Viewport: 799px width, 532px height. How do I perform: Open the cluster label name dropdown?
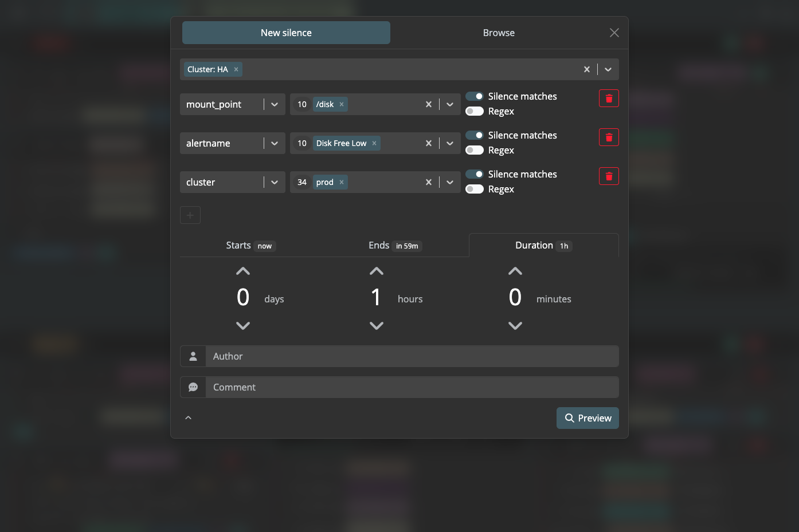tap(275, 182)
